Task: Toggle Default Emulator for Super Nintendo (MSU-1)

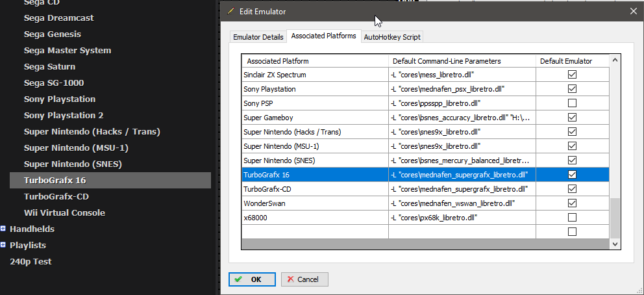Action: click(x=572, y=146)
